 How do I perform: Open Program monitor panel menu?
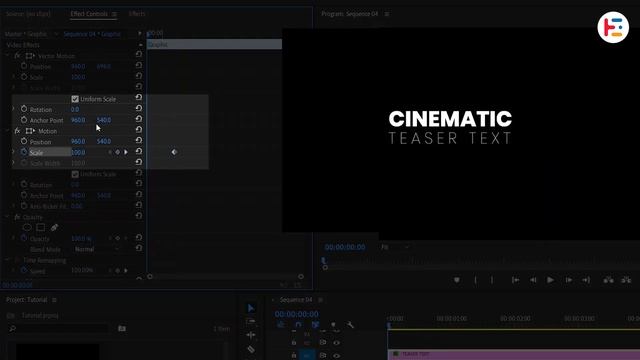coord(387,14)
